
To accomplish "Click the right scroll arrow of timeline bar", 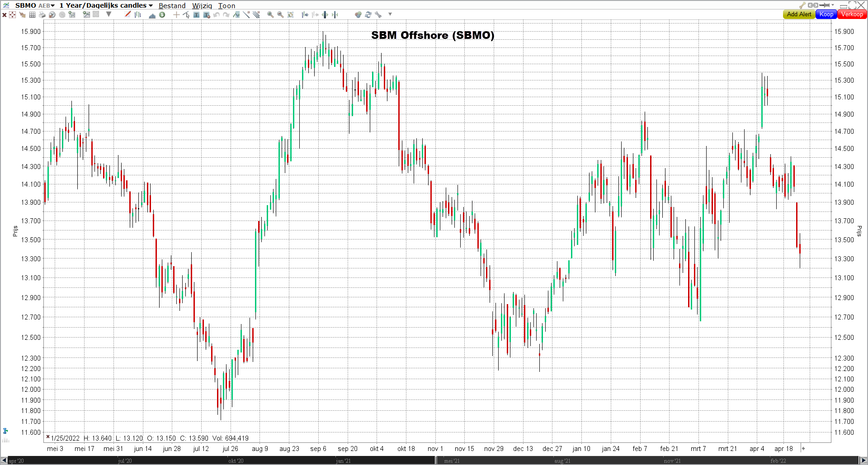I will tap(863, 460).
